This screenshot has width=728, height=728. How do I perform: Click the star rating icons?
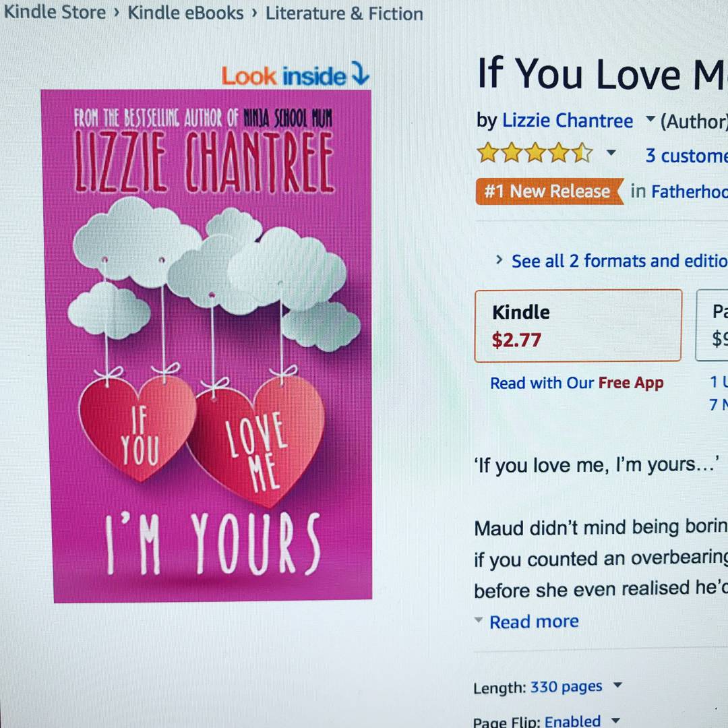click(x=535, y=153)
